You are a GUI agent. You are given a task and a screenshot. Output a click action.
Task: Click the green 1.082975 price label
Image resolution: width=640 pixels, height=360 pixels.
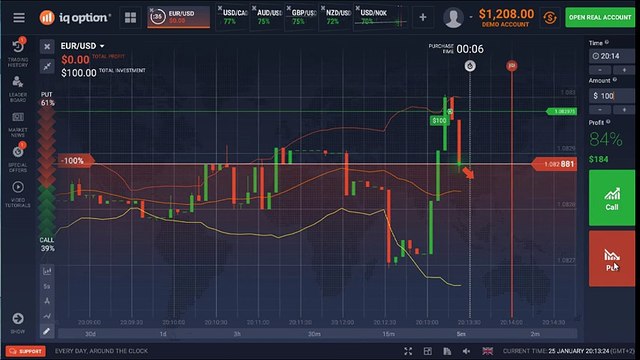[562, 111]
